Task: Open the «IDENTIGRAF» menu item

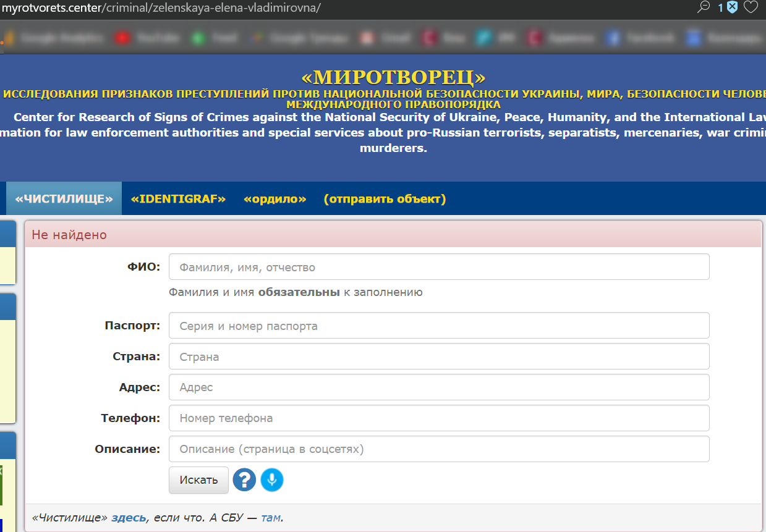Action: click(178, 199)
